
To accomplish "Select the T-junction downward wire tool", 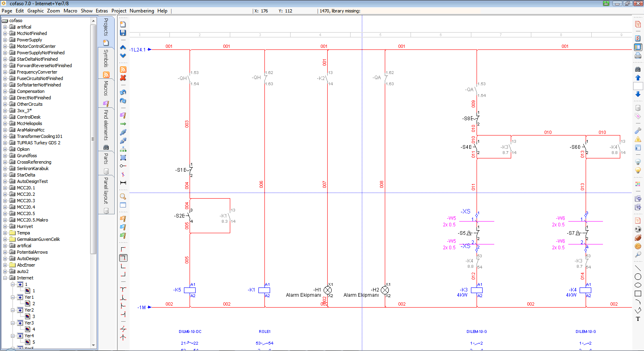I will [x=123, y=289].
